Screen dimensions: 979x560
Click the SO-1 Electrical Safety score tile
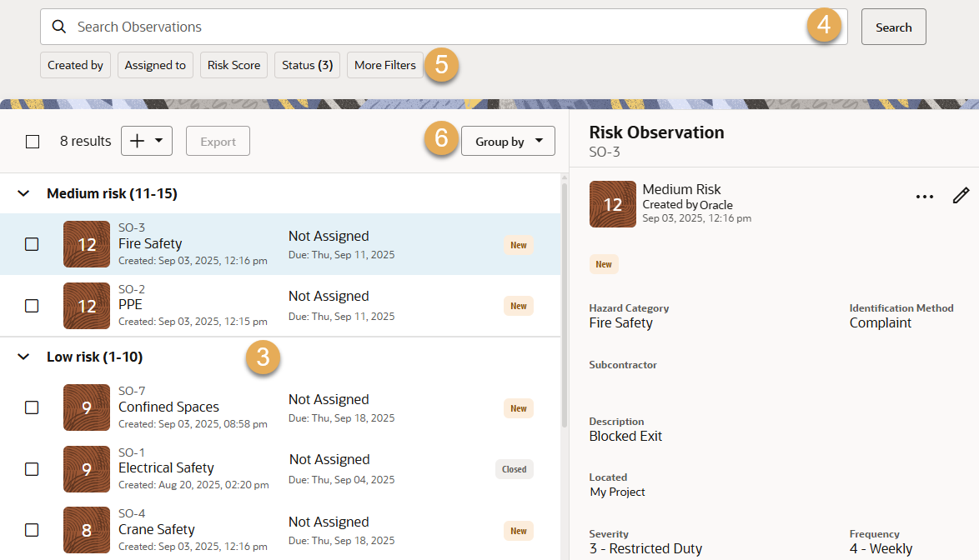point(87,469)
